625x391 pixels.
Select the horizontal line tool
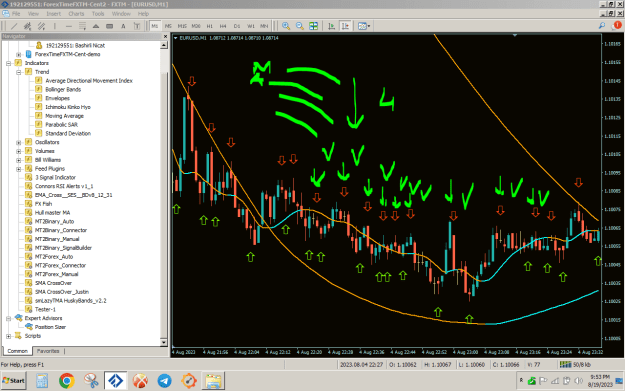(x=69, y=26)
